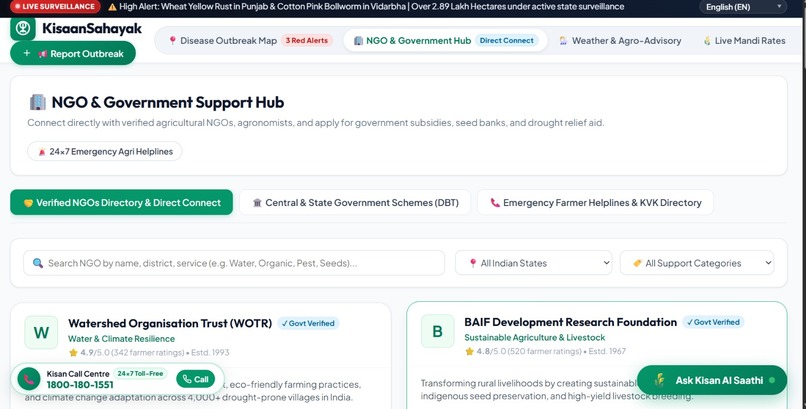The image size is (806, 409).
Task: Click phone icon on Emergency Farmer Helplines tab
Action: 495,203
